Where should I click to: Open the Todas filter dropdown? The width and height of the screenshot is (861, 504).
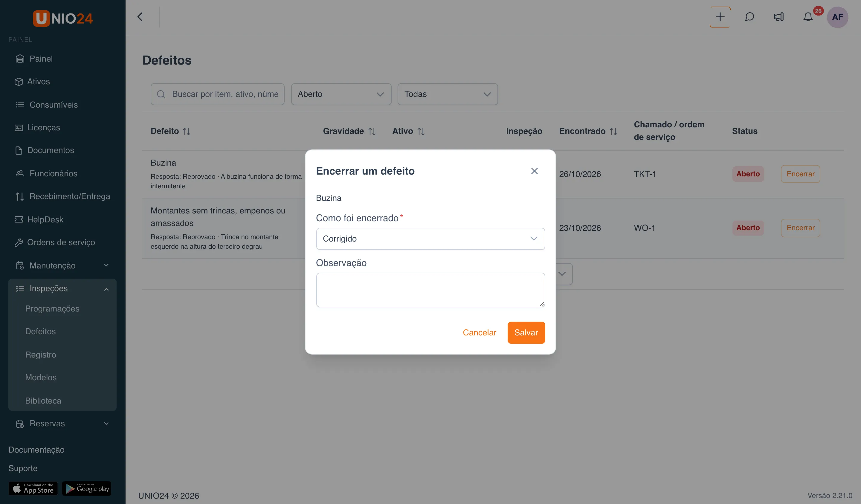448,94
